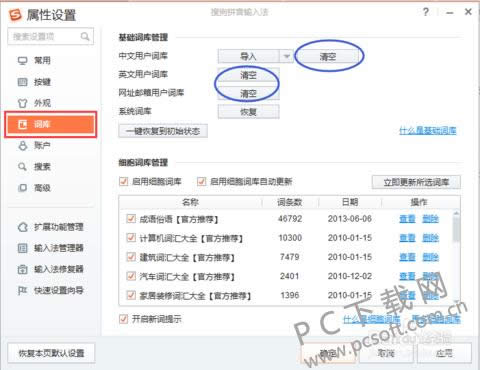Click the 快速设置向导 flag icon
The width and height of the screenshot is (480, 370).
click(x=22, y=291)
